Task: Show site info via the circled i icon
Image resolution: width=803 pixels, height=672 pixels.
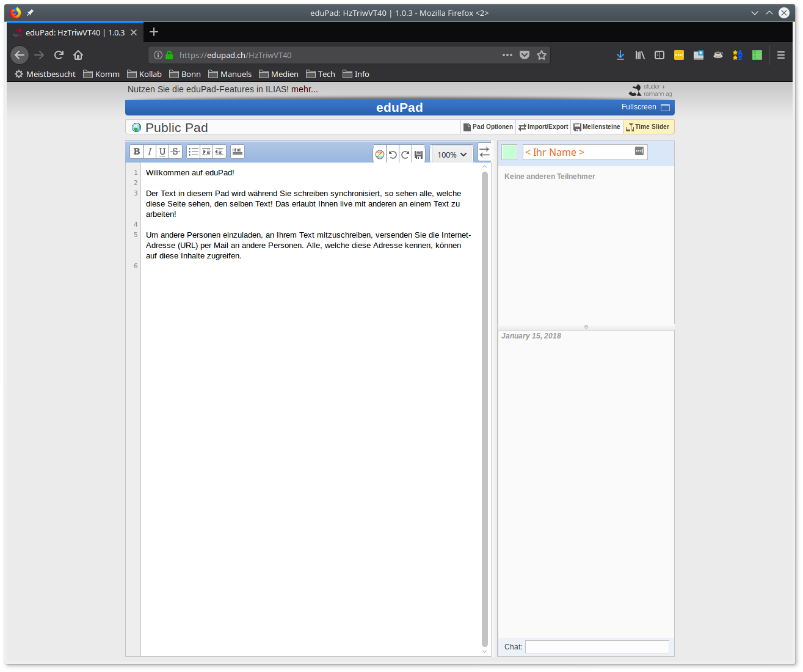Action: click(158, 55)
